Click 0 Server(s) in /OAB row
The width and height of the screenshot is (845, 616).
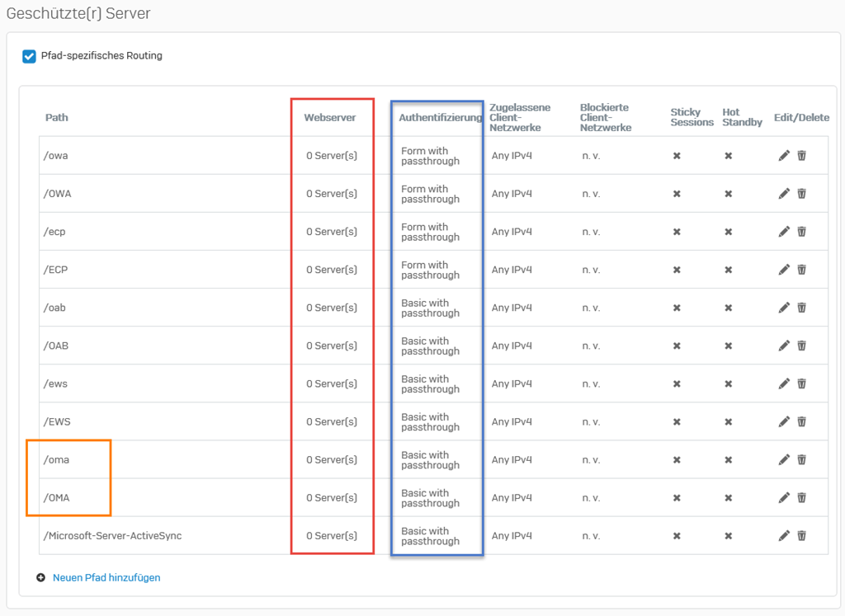coord(332,346)
